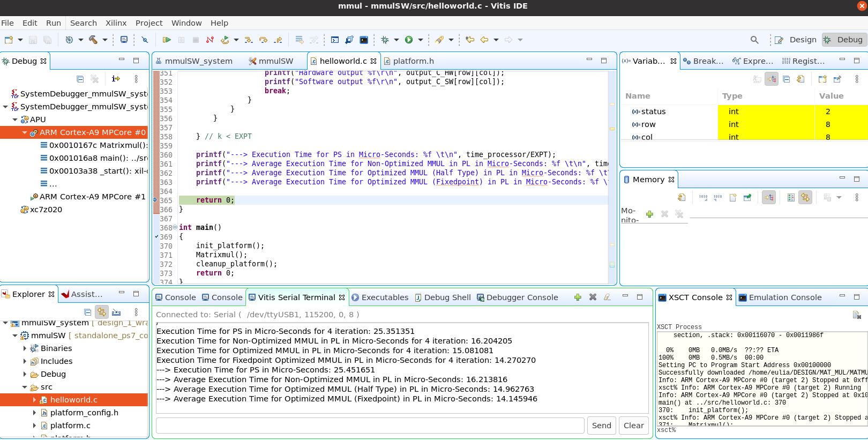Open the Run button dropdown arrow

(x=421, y=40)
